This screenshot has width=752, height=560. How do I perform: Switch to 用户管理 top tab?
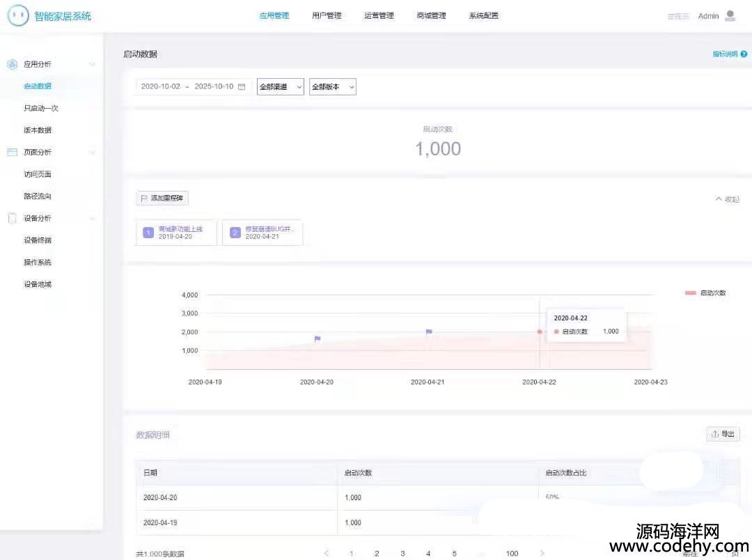[x=327, y=16]
